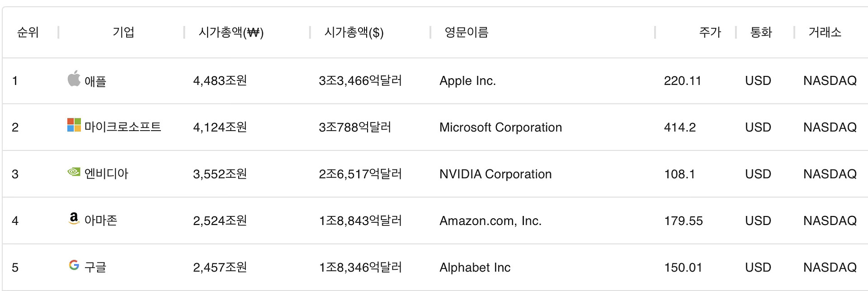This screenshot has width=868, height=291.
Task: Click the Microsoft four-square logo
Action: [74, 125]
